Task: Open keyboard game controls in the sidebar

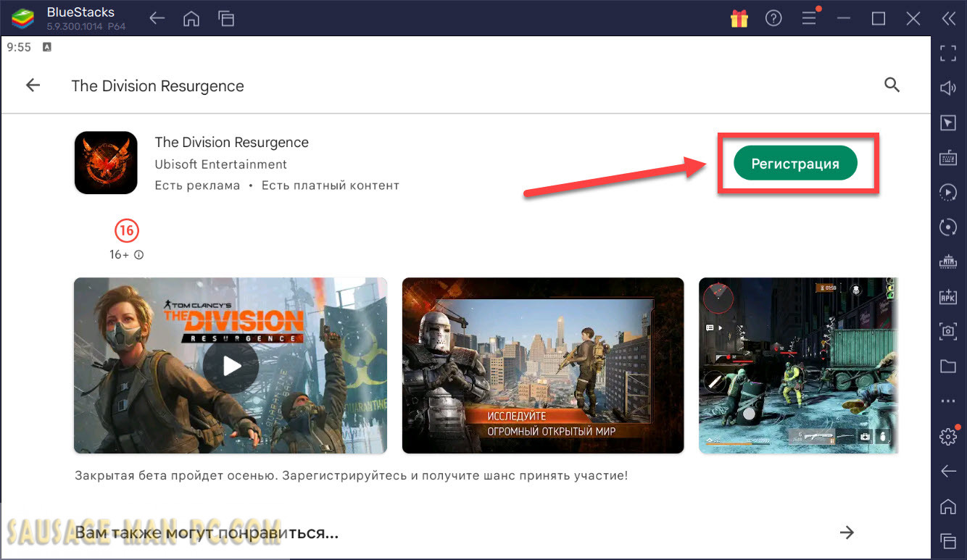Action: click(948, 157)
